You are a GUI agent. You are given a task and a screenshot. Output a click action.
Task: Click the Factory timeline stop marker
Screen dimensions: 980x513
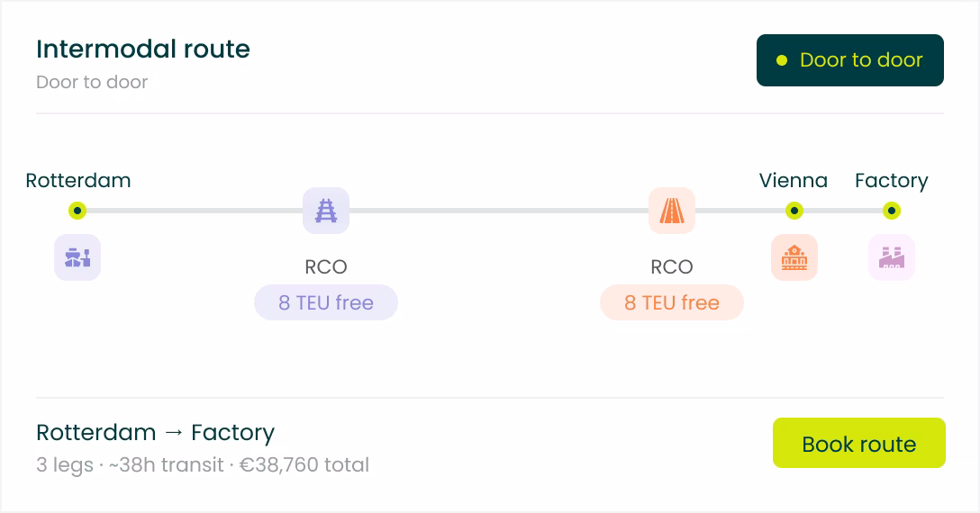tap(891, 211)
